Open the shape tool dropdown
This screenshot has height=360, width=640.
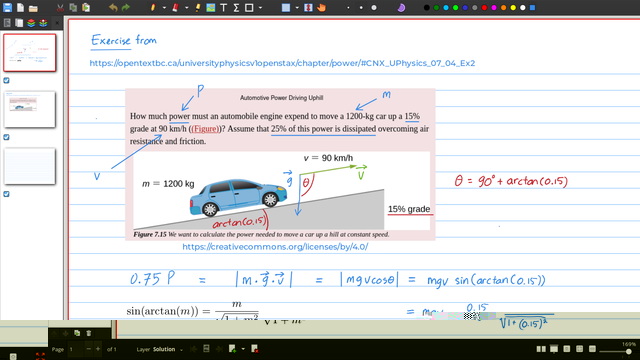(260, 8)
